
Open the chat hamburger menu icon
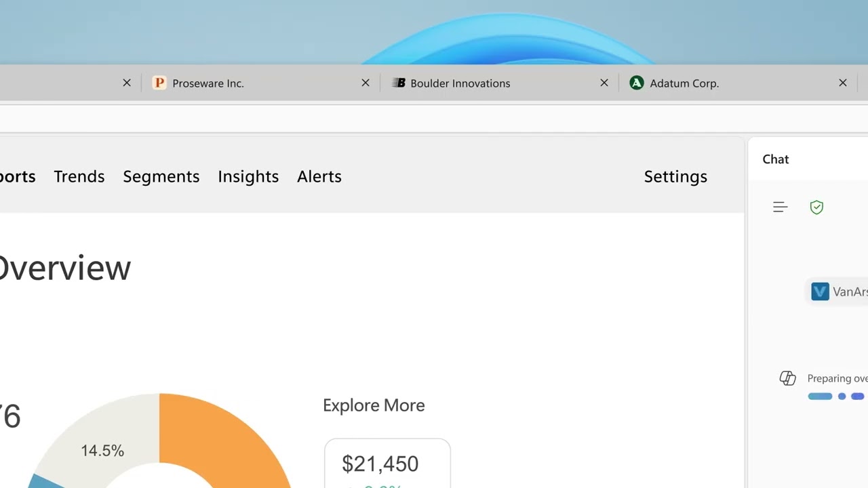click(x=780, y=207)
